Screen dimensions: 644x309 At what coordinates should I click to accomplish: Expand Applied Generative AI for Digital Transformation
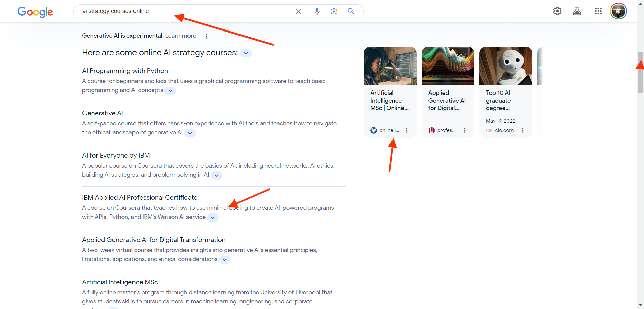[x=225, y=260]
